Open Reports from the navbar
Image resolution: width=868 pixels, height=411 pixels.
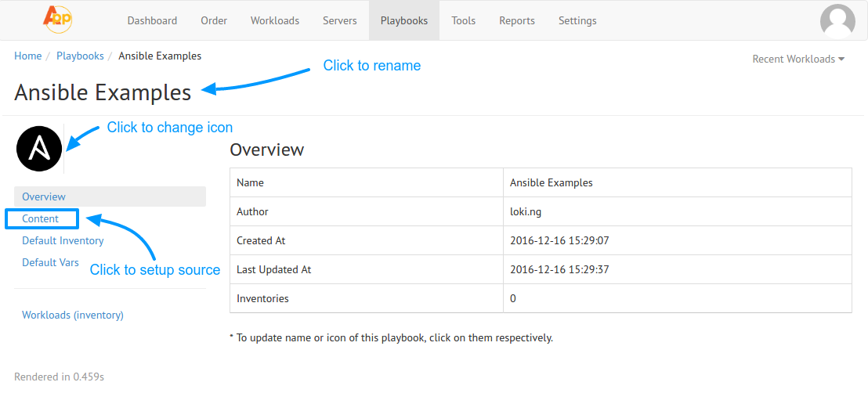(x=517, y=20)
